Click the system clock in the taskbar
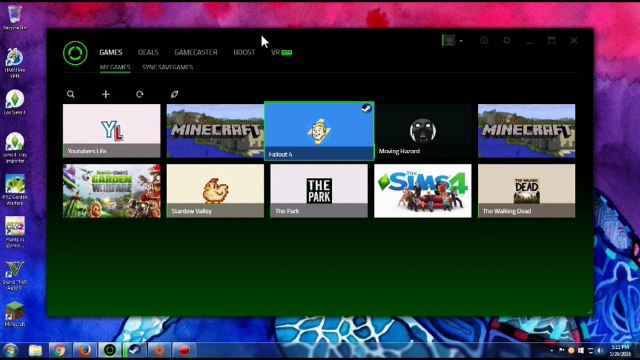This screenshot has height=360, width=640. pyautogui.click(x=620, y=351)
